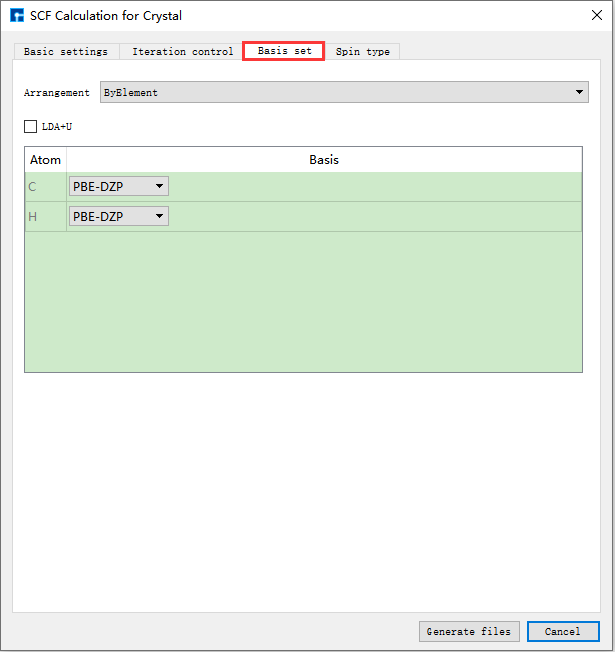The image size is (615, 652).
Task: Open the Iteration control tab
Action: pyautogui.click(x=182, y=52)
